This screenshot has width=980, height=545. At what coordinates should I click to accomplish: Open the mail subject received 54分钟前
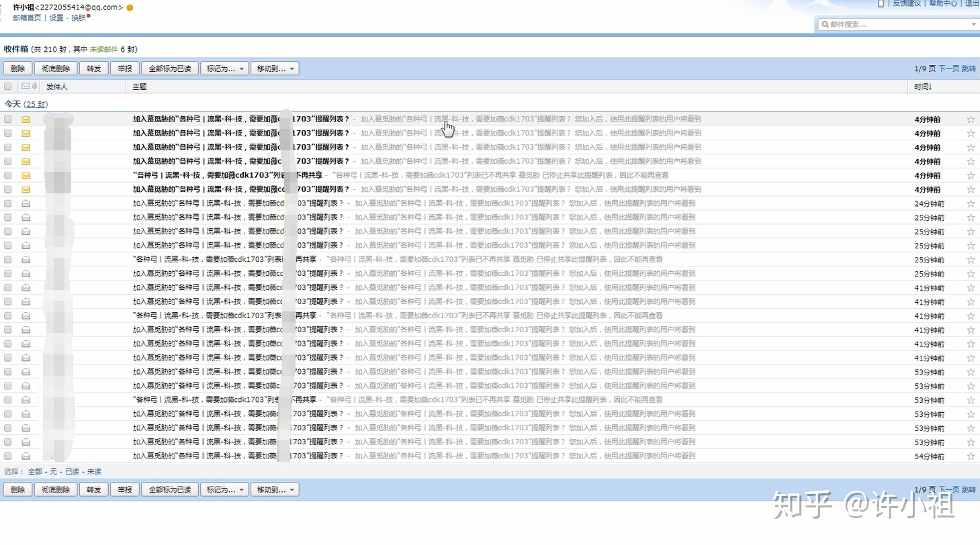tap(238, 456)
